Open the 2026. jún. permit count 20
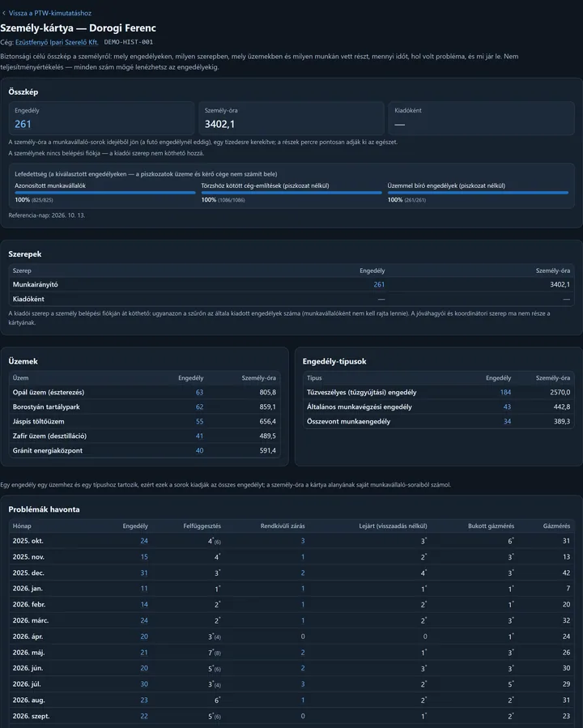This screenshot has width=583, height=728. [x=144, y=668]
